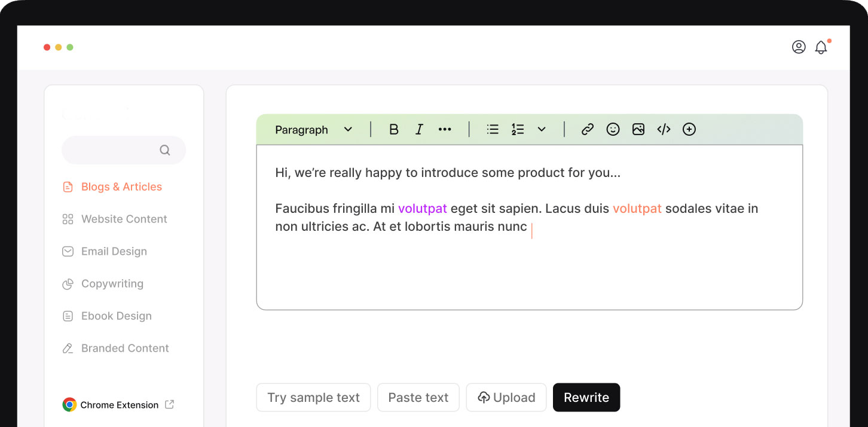Click the plus circle add icon

click(x=689, y=129)
